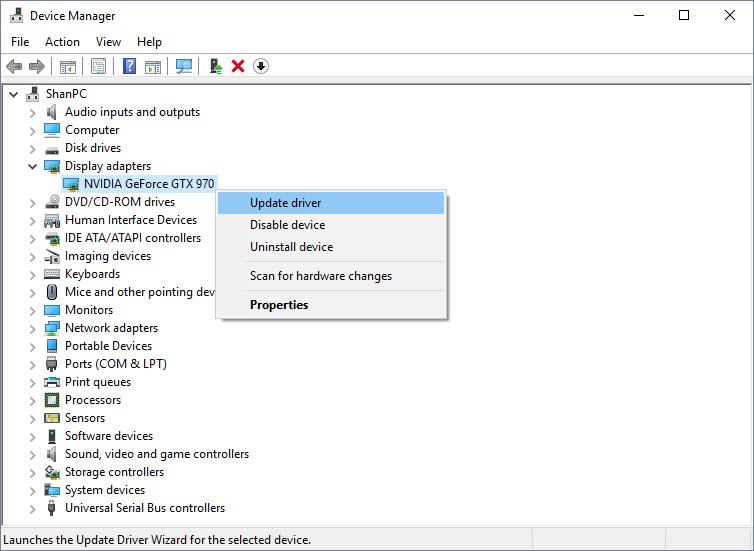Click the Audio inputs and outputs speaker icon
Image resolution: width=754 pixels, height=551 pixels.
point(51,112)
